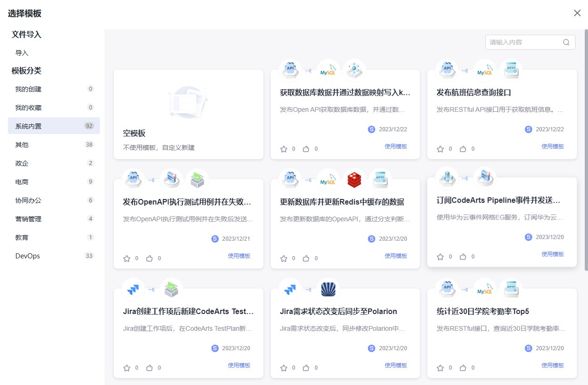
Task: Click the 92 count badge beside 系统内置
Action: (89, 126)
